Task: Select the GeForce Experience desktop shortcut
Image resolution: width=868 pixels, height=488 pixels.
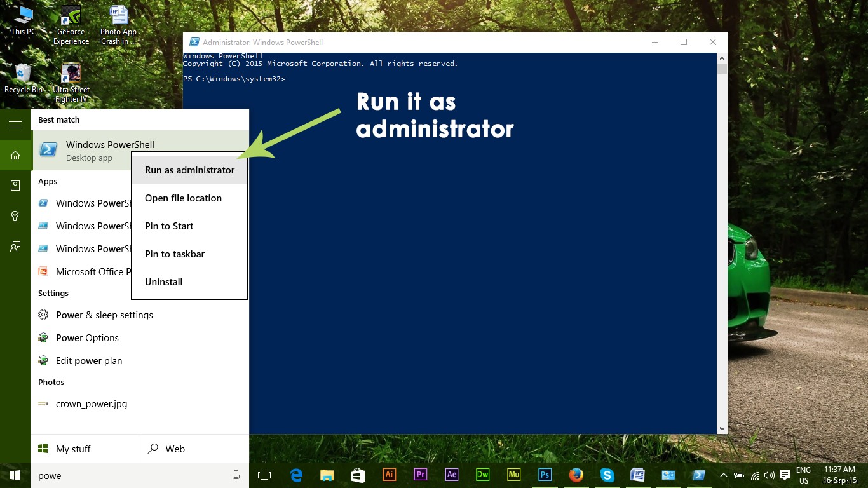Action: tap(71, 25)
